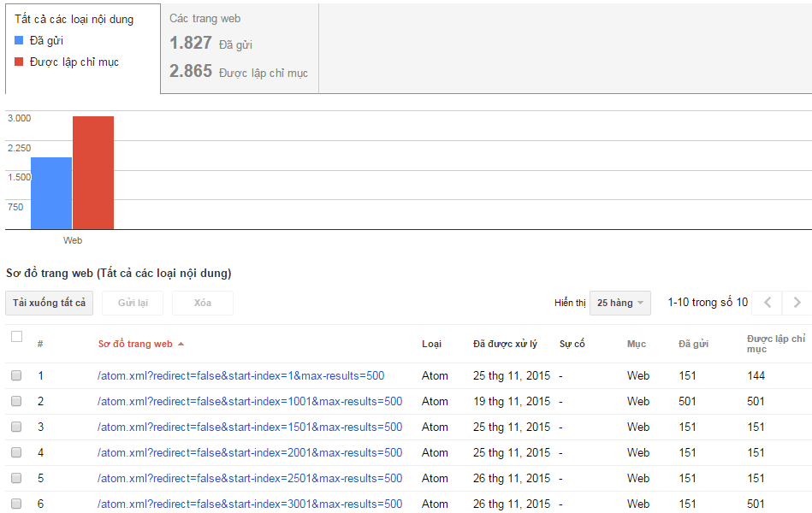The image size is (812, 513).
Task: Open sitemap link with start-index=1001
Action: (x=250, y=401)
